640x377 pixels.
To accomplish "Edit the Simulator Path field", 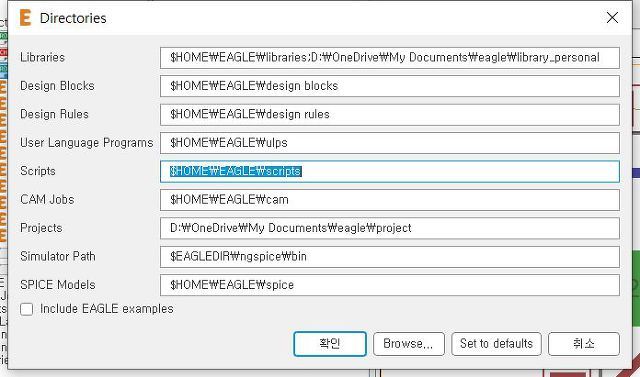I will pyautogui.click(x=390, y=257).
